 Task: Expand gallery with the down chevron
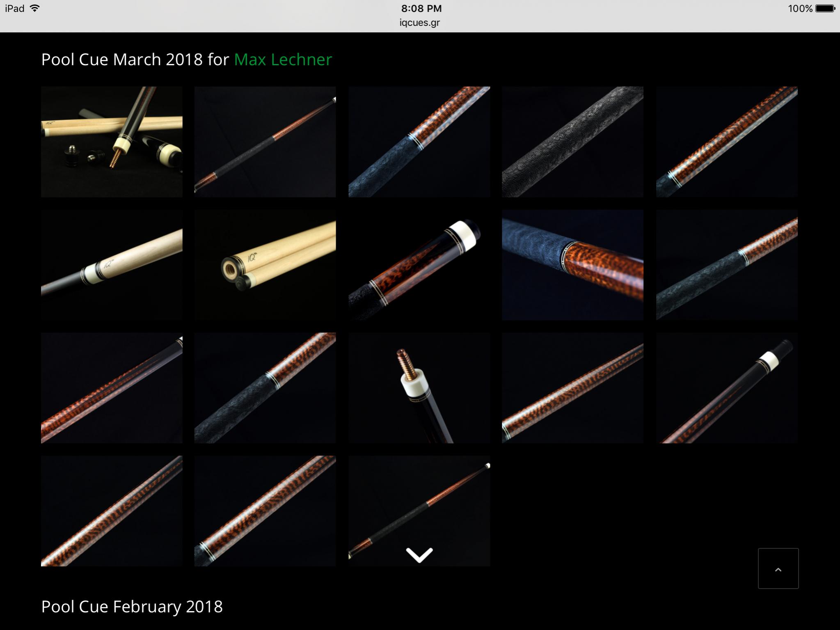point(419,555)
